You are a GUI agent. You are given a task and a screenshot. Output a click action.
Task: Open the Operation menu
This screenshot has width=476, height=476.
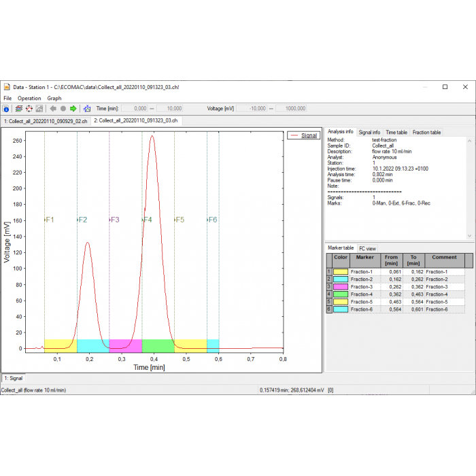click(29, 98)
